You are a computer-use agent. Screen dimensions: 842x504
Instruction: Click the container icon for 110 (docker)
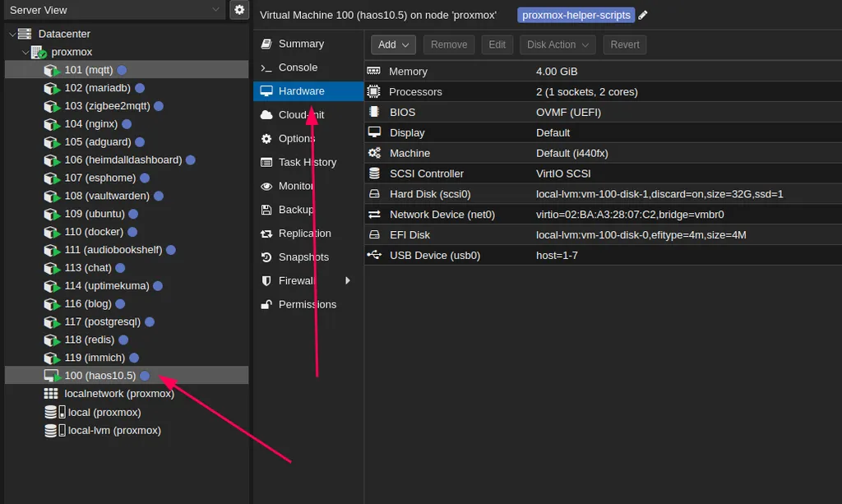tap(53, 232)
